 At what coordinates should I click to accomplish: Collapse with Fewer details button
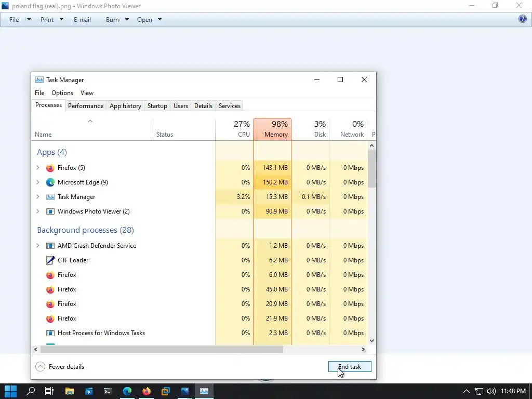(x=60, y=367)
